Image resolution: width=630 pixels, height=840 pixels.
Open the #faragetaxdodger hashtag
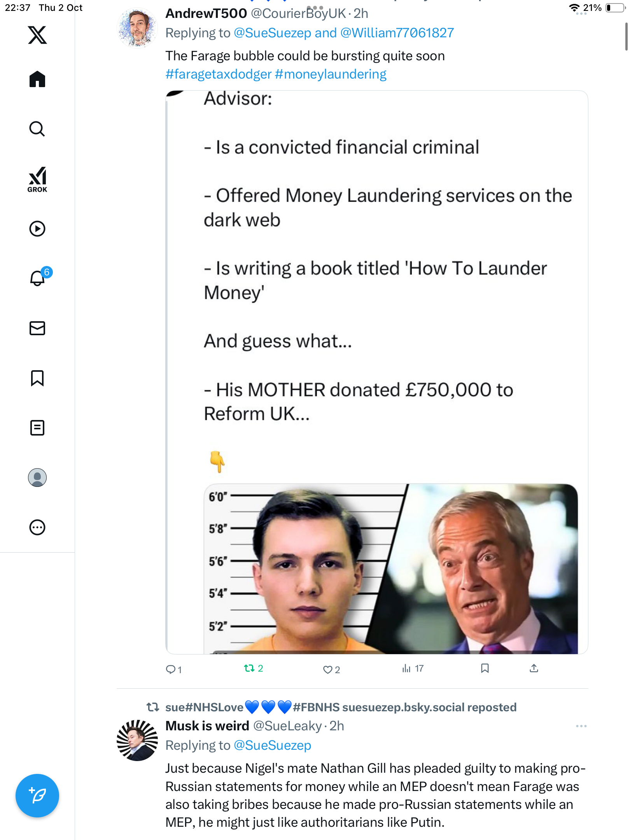click(218, 74)
